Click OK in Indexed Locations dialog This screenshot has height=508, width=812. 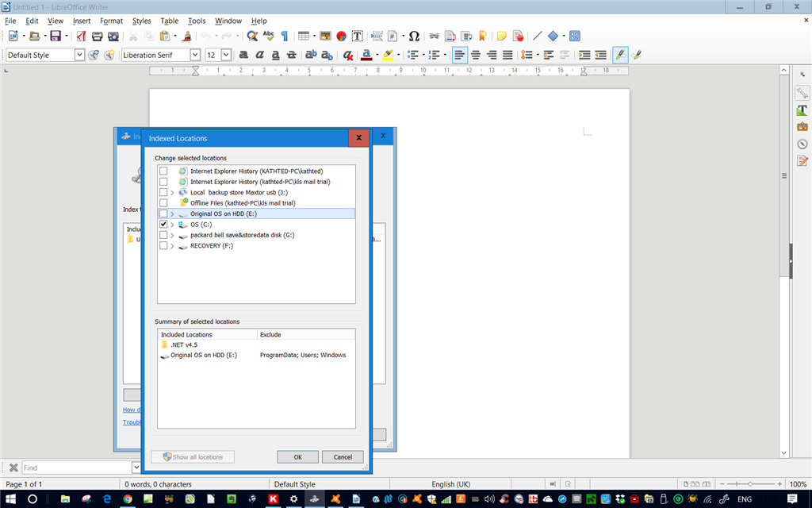click(x=298, y=456)
